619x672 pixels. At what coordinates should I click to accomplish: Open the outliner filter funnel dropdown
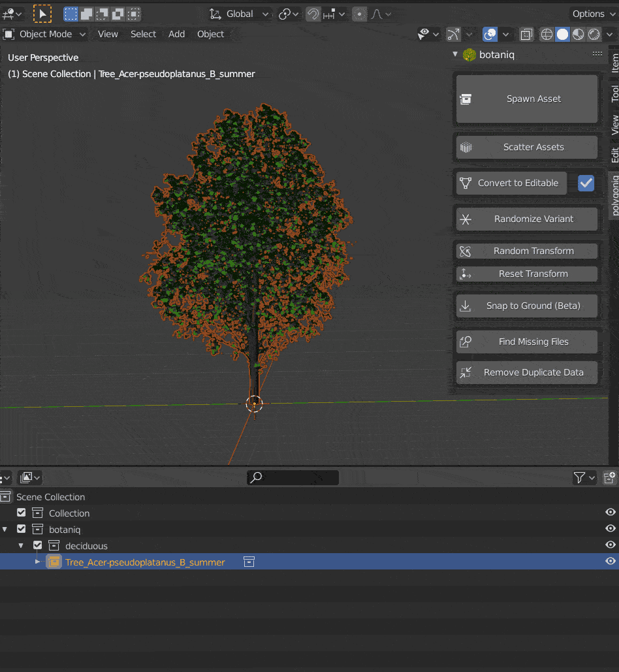[584, 477]
